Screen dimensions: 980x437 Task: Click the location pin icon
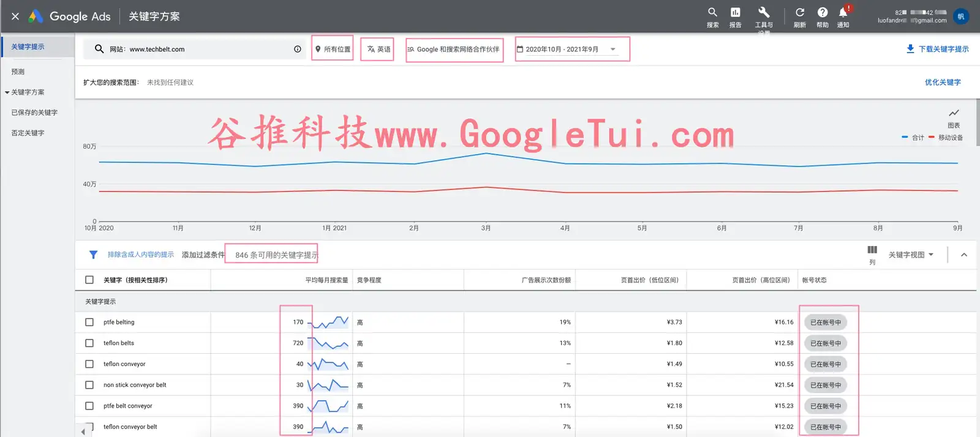[318, 49]
